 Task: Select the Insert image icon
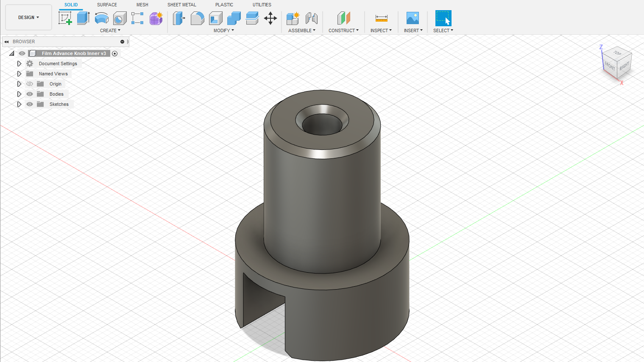pyautogui.click(x=413, y=18)
